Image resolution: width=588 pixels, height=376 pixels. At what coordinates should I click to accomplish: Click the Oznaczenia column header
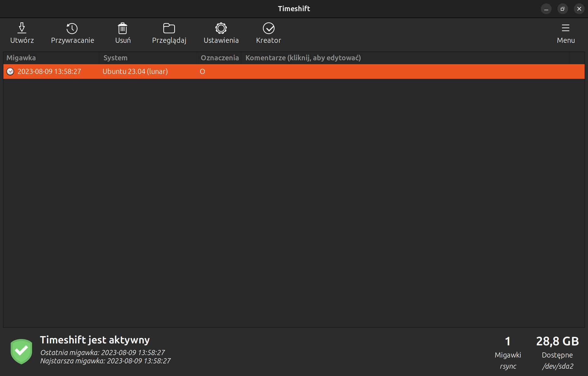(220, 58)
